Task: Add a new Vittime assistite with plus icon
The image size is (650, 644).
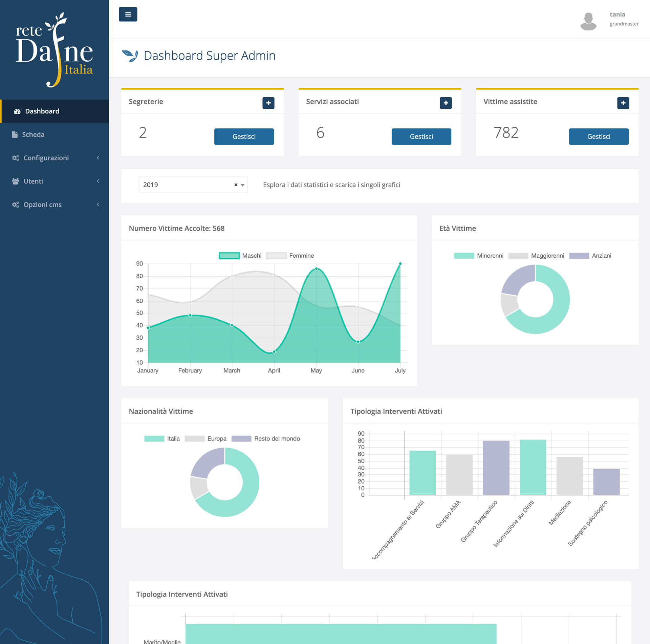Action: (623, 103)
